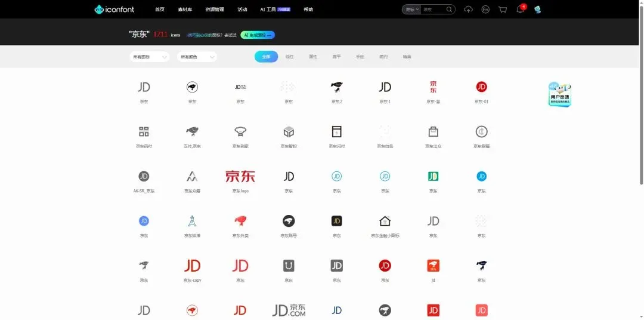Image resolution: width=644 pixels, height=320 pixels.
Task: Select the red 京东logo icon
Action: tap(240, 176)
